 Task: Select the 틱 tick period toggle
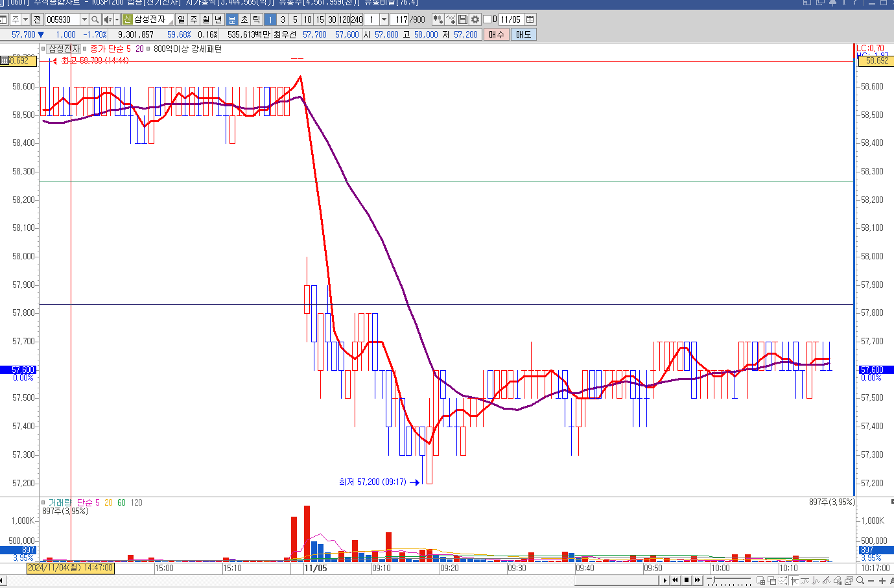click(x=257, y=19)
